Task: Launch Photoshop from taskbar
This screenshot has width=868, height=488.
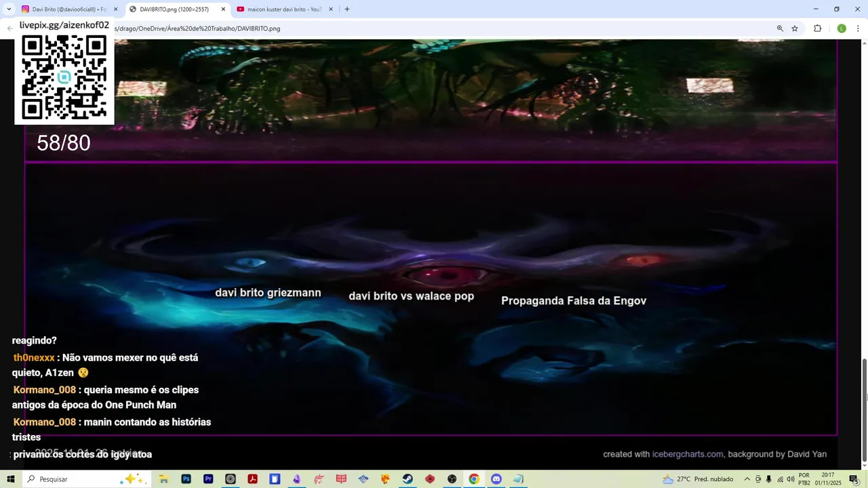Action: point(186,479)
